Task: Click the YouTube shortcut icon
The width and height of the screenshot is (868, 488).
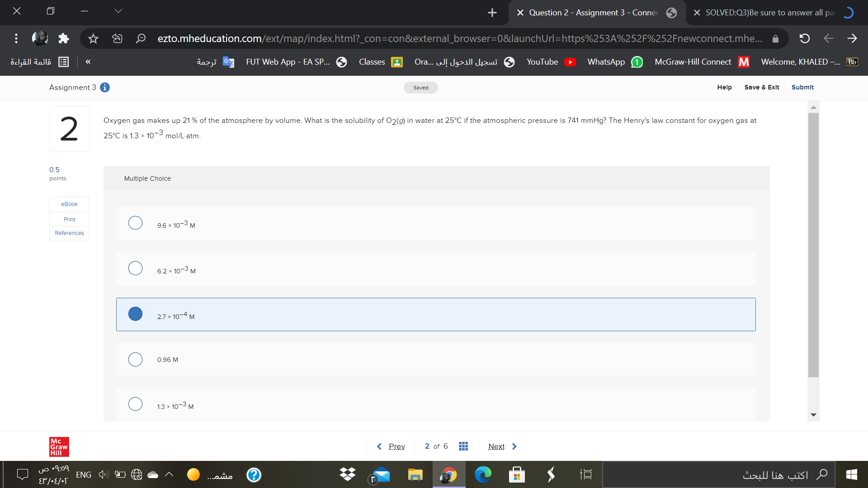Action: (571, 62)
